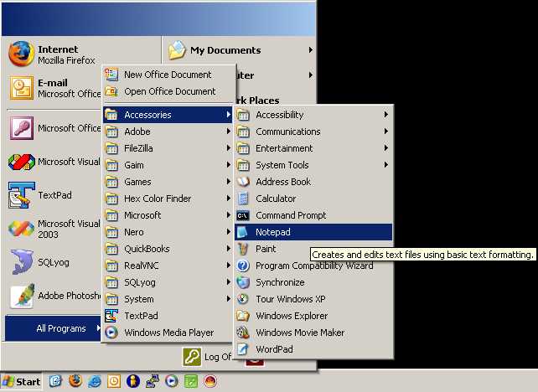This screenshot has height=392, width=538.
Task: Expand Games folder submenu arrow
Action: click(229, 182)
